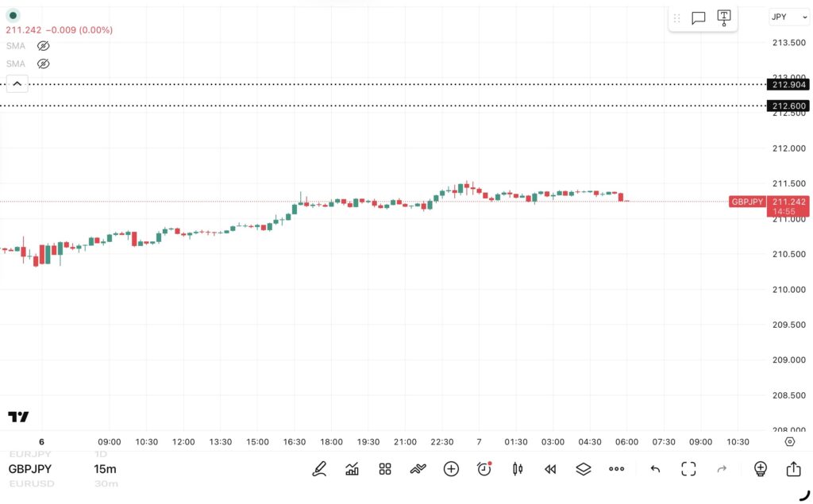
Task: Open the layout grid selector
Action: tap(385, 469)
